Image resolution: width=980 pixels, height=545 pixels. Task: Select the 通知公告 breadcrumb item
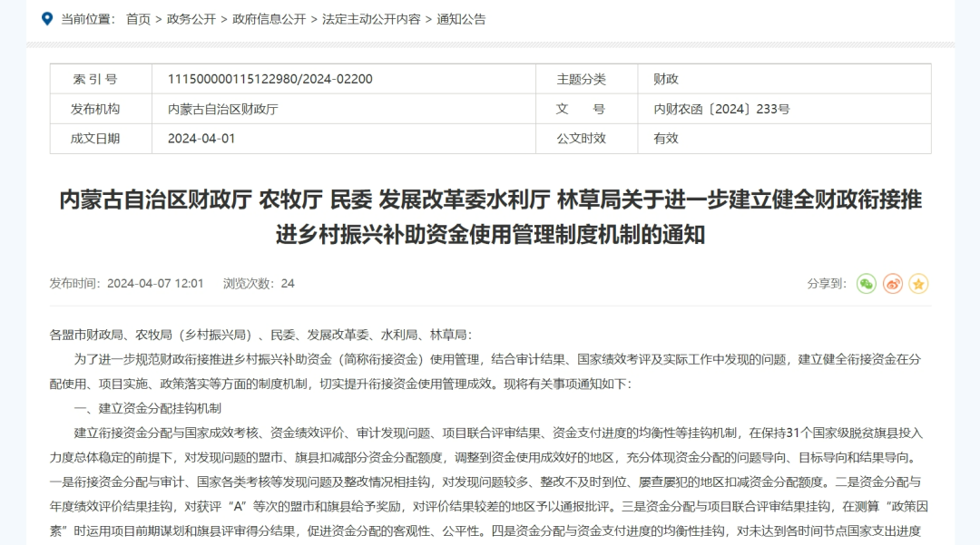(x=461, y=19)
